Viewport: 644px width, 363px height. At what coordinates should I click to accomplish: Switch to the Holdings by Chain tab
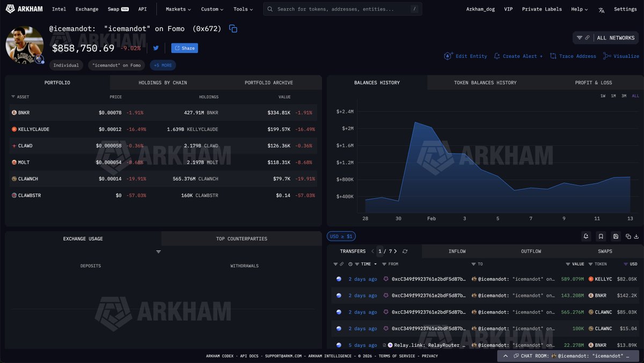point(163,83)
